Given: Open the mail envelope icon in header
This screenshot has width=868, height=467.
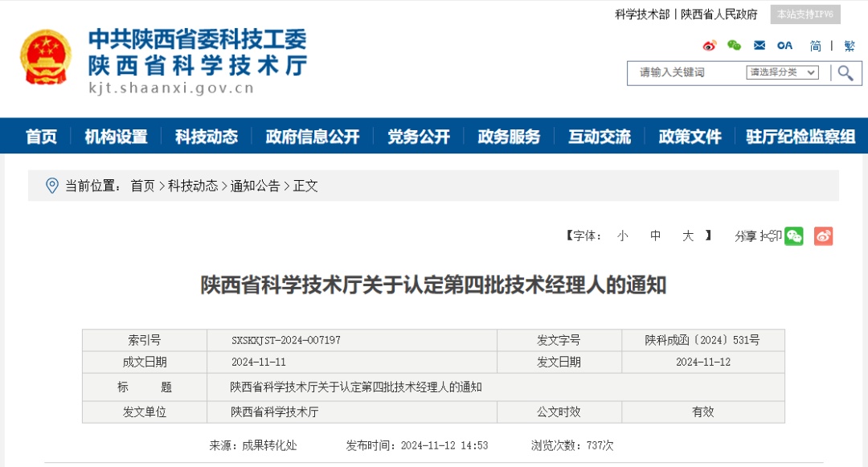Looking at the screenshot, I should pos(759,45).
